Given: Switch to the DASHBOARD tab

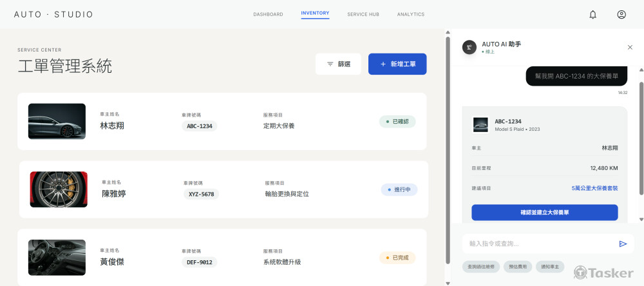Looking at the screenshot, I should [268, 14].
